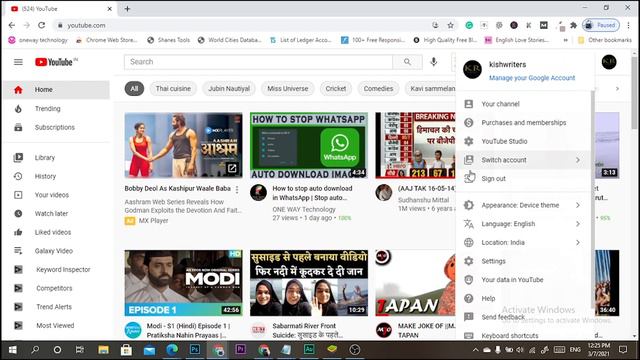Select the Jubin Nautiyal chip
Viewport: 640px width, 360px height.
(x=229, y=89)
